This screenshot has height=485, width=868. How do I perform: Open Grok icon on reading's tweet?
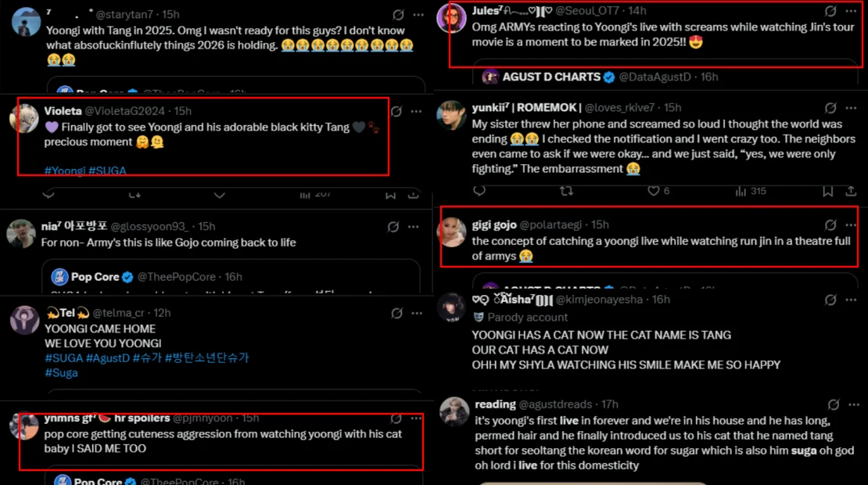[834, 404]
